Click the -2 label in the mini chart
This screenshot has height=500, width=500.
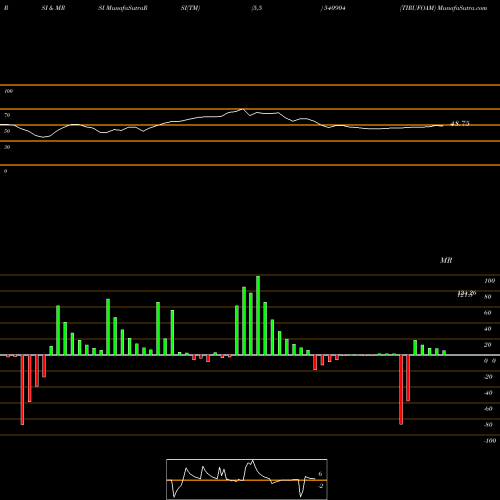tap(320, 486)
